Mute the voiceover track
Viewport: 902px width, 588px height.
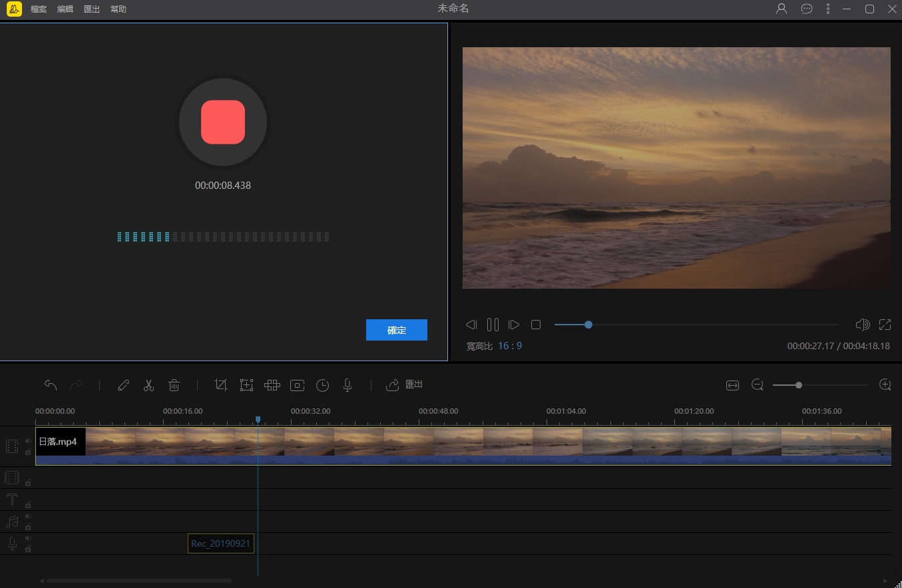[28, 538]
